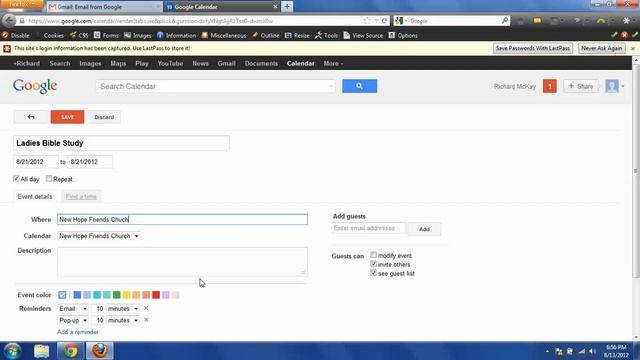Viewport: 640px width, 360px height.
Task: Close the Google Calendar tab
Action: click(275, 7)
